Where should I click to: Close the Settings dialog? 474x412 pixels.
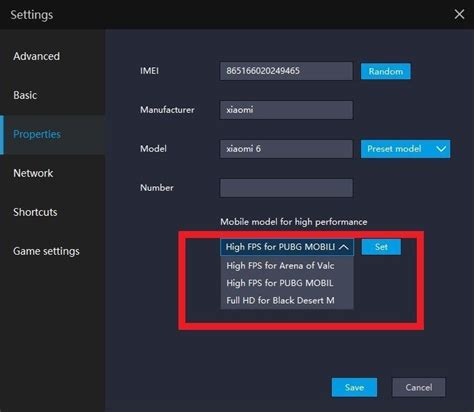pyautogui.click(x=459, y=14)
